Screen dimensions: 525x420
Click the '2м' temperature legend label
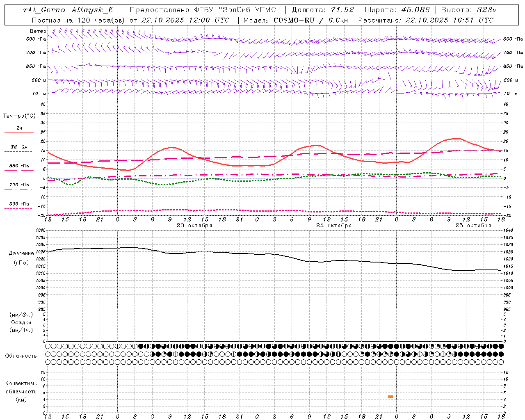pyautogui.click(x=19, y=128)
